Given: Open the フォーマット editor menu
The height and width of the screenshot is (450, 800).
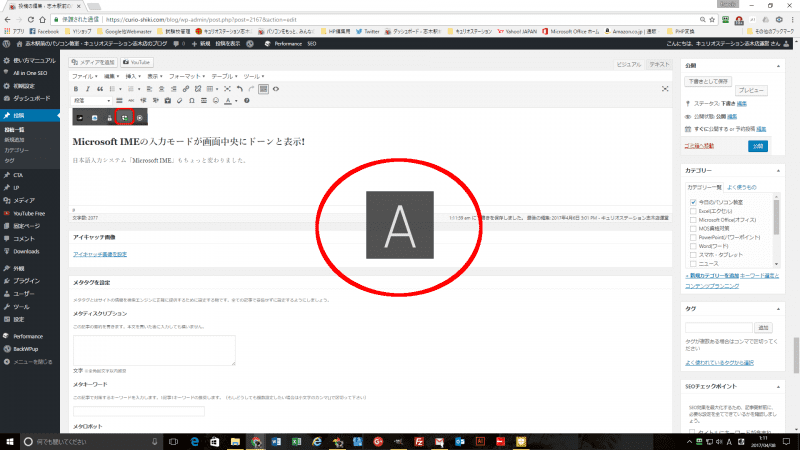Looking at the screenshot, I should (x=187, y=76).
